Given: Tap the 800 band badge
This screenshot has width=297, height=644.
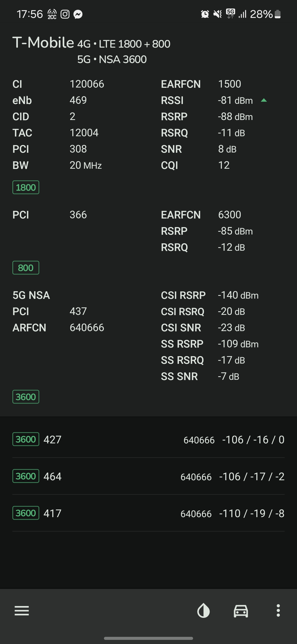Looking at the screenshot, I should (26, 268).
